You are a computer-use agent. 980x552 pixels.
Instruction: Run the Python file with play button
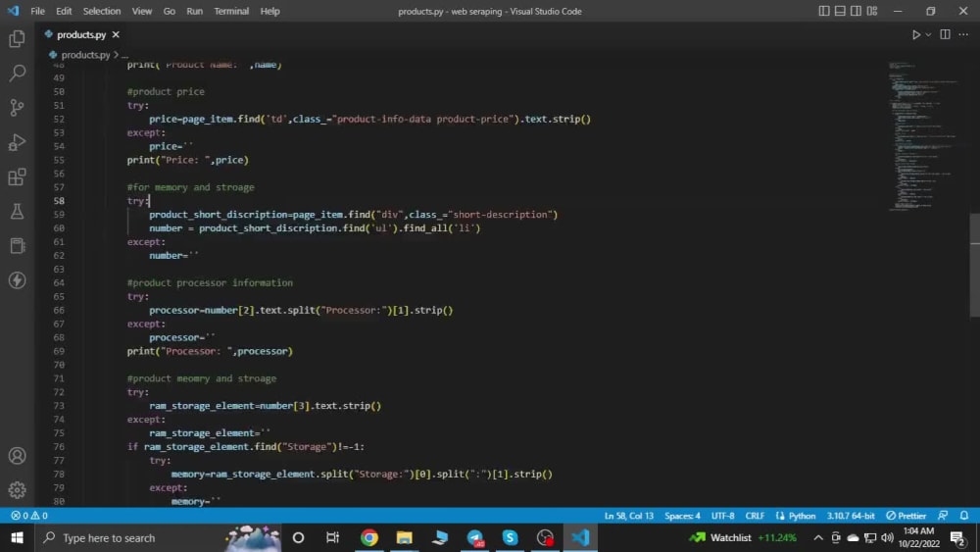[x=915, y=35]
